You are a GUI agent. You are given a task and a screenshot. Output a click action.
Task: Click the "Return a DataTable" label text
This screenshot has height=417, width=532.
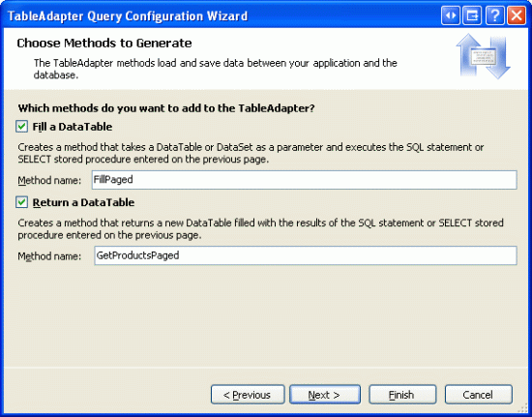click(83, 202)
